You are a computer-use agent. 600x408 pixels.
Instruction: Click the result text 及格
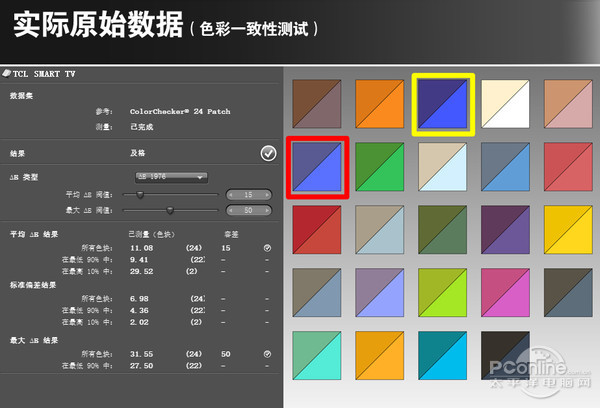pyautogui.click(x=138, y=153)
